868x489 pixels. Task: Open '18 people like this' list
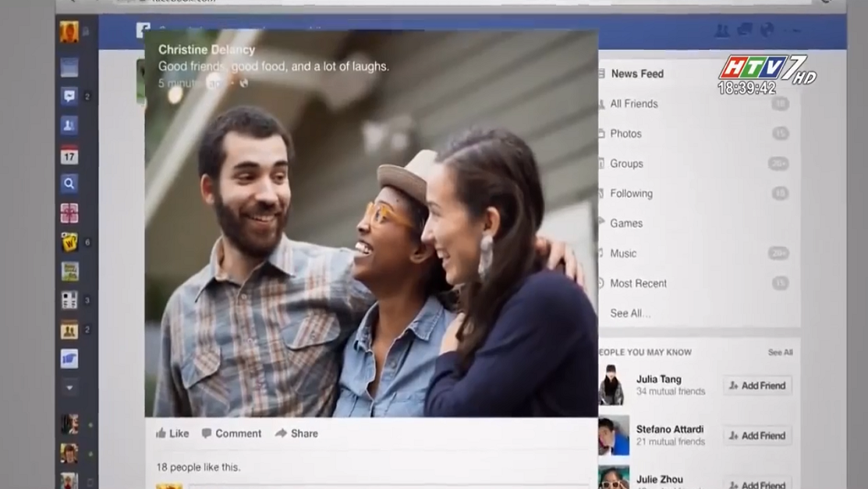pos(198,468)
